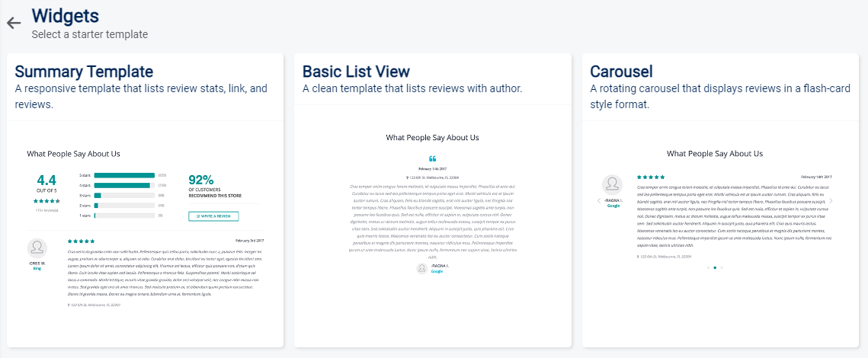
Task: Select the last carousel pagination dot
Action: (722, 267)
